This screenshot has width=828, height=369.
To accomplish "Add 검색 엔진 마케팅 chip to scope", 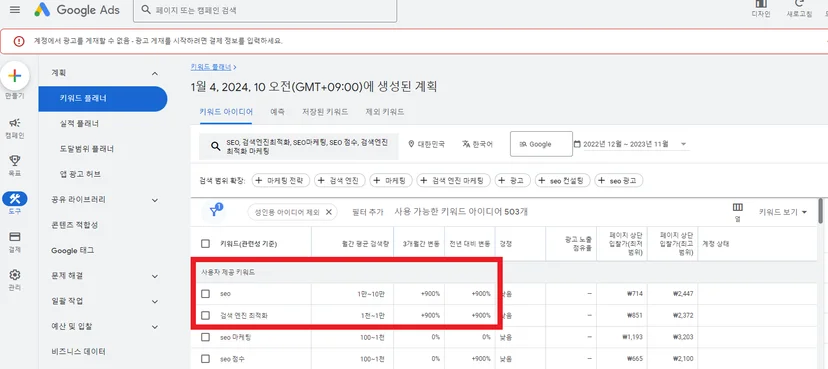I will click(454, 180).
